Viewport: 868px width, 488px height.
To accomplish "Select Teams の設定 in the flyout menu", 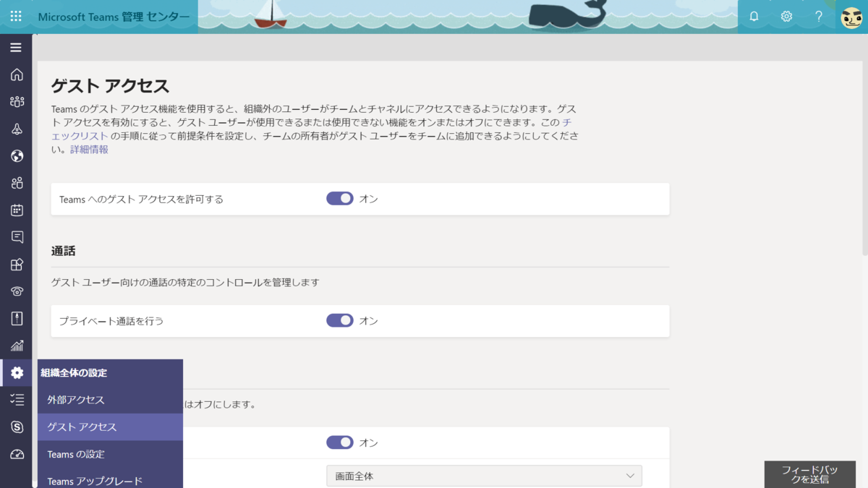I will 110,454.
